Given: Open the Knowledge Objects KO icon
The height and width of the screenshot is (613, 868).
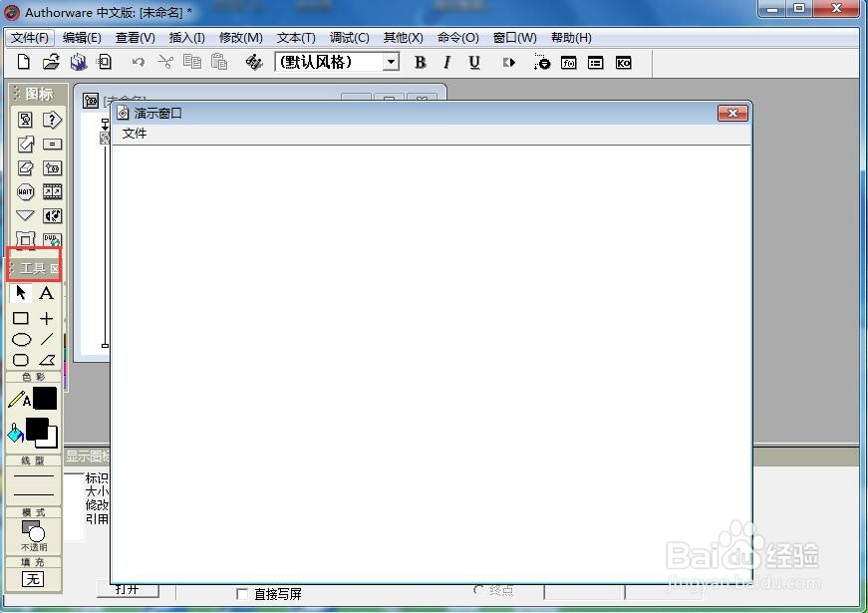Looking at the screenshot, I should click(x=623, y=63).
